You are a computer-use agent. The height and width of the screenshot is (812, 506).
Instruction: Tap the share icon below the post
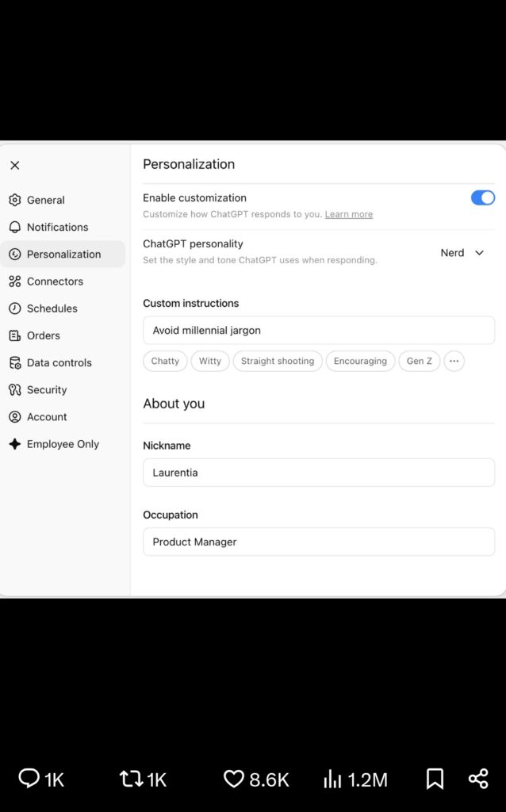478,779
